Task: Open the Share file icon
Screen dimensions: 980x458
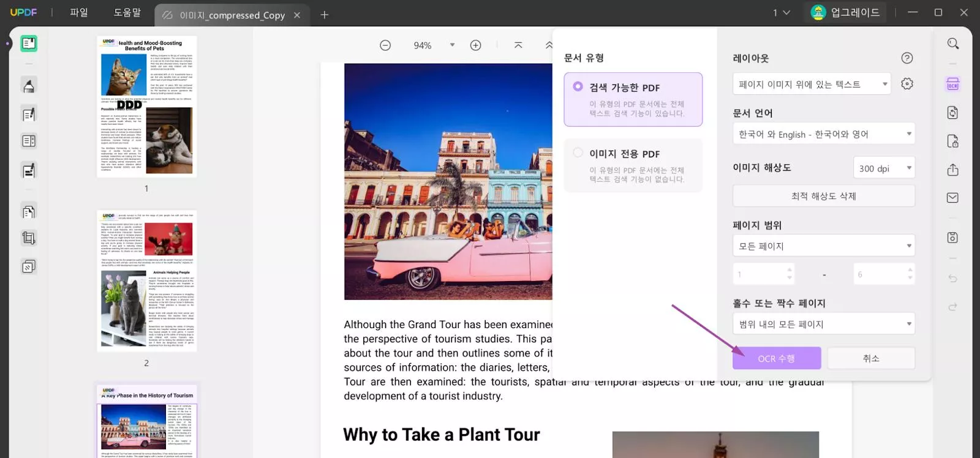Action: pos(953,170)
